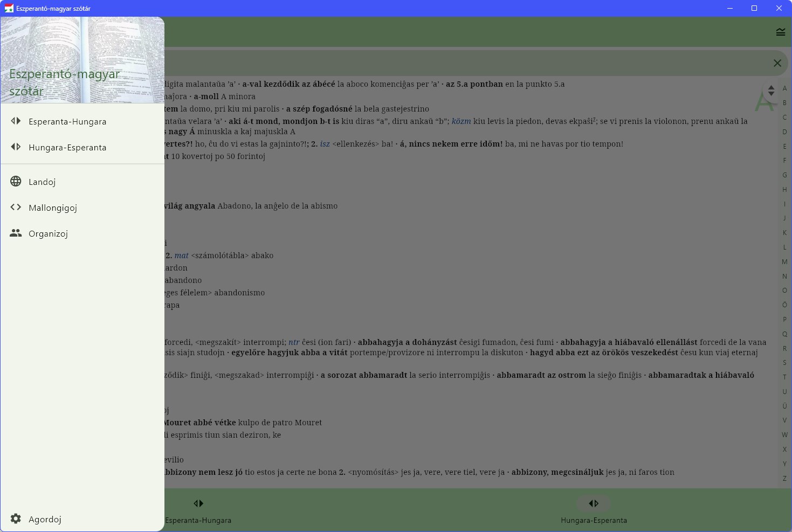Jump to letter R in index
Viewport: 792px width, 532px height.
[784, 349]
